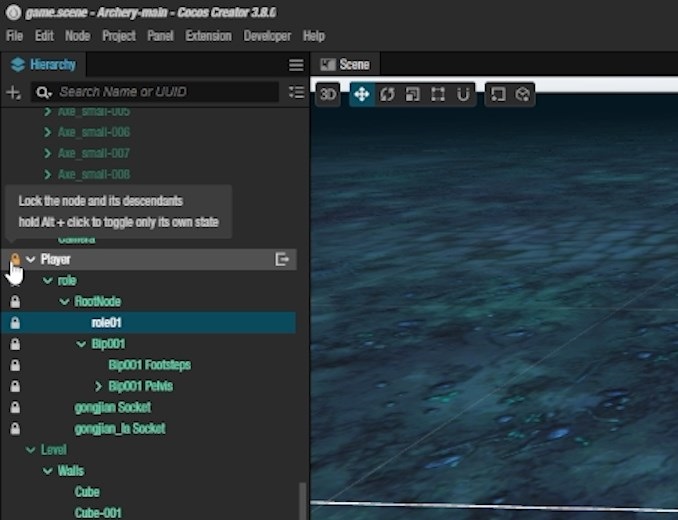
Task: Click the snap magnet icon in the Scene toolbar
Action: 464,94
